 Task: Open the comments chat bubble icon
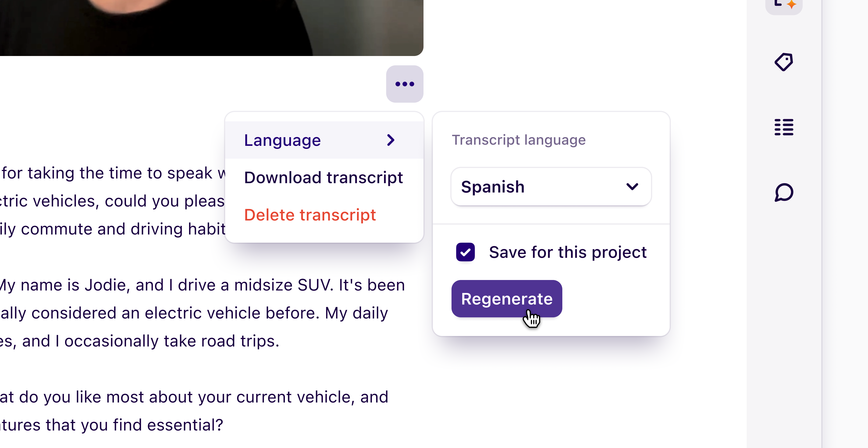pyautogui.click(x=784, y=193)
